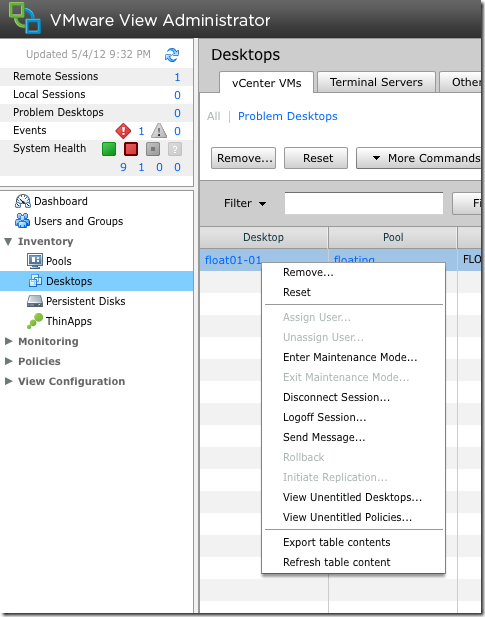Open the Filter dropdown arrow
Viewport: 485px width, 617px height.
(262, 203)
